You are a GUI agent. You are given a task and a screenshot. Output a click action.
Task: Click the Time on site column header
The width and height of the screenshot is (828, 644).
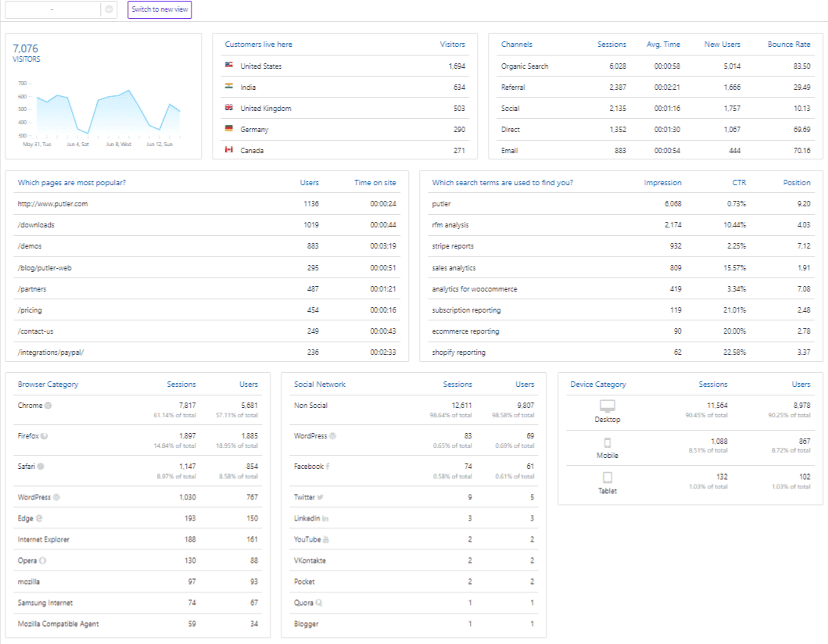(375, 183)
